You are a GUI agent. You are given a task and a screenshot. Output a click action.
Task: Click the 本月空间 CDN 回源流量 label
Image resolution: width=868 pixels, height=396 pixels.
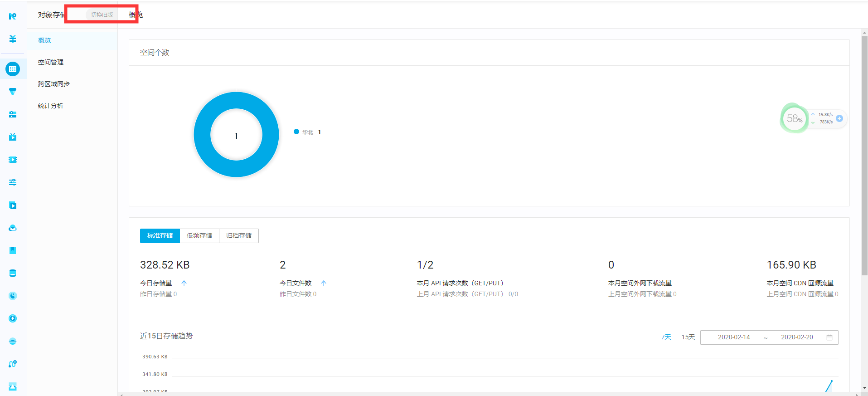click(x=800, y=283)
